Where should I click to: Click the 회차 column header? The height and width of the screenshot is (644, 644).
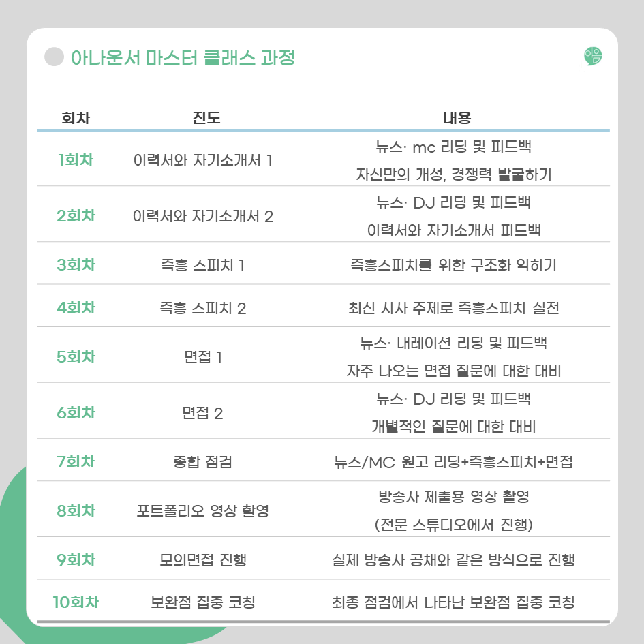pos(76,118)
